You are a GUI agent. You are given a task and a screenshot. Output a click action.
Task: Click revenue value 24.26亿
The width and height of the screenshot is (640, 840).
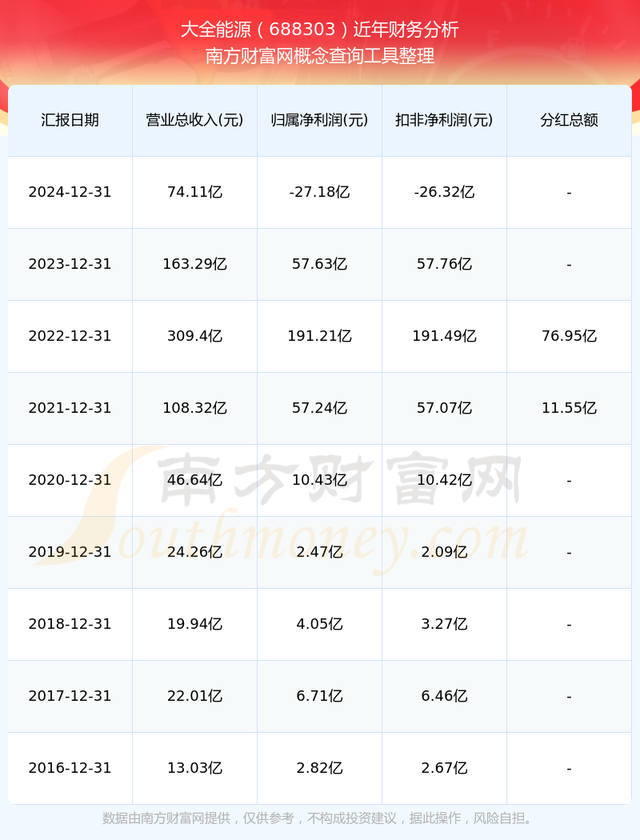[x=195, y=552]
